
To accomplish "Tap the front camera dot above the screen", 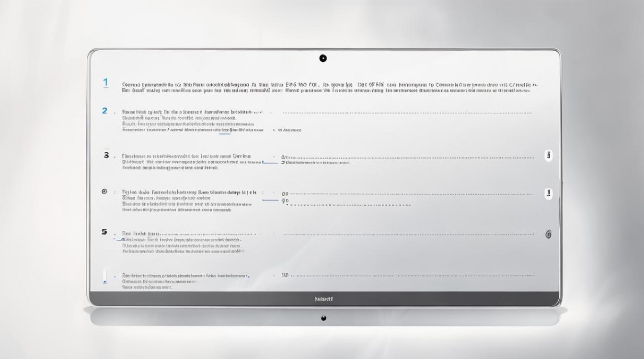I will (323, 58).
